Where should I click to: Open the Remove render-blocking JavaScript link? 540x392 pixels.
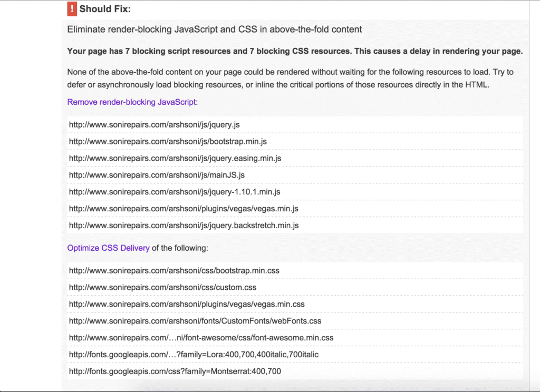(x=131, y=102)
